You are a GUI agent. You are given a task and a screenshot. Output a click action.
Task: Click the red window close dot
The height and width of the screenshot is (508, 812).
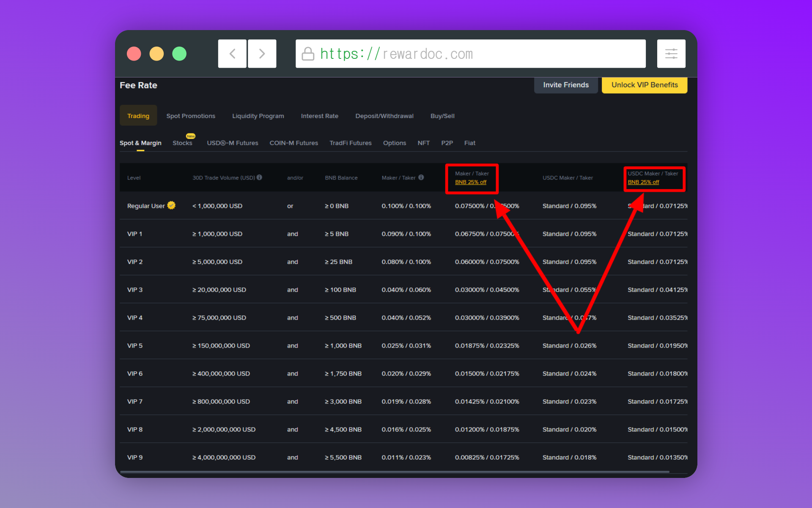134,54
